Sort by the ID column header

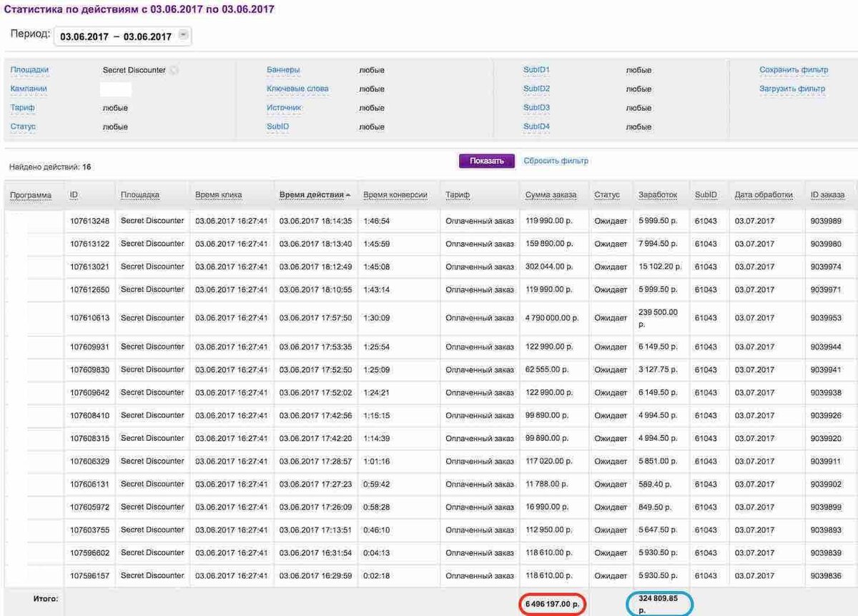click(x=74, y=195)
